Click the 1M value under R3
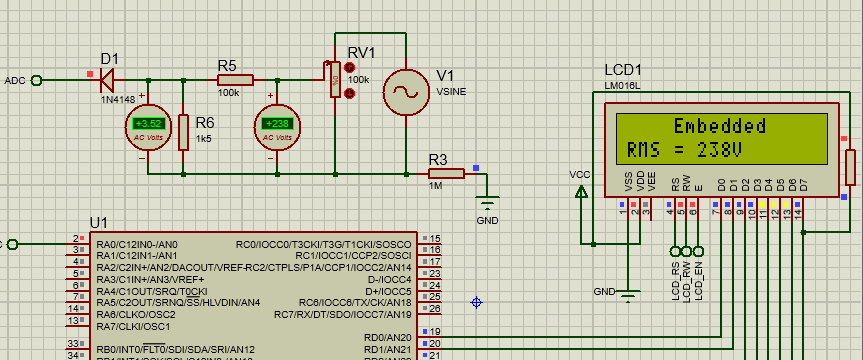 [x=435, y=187]
